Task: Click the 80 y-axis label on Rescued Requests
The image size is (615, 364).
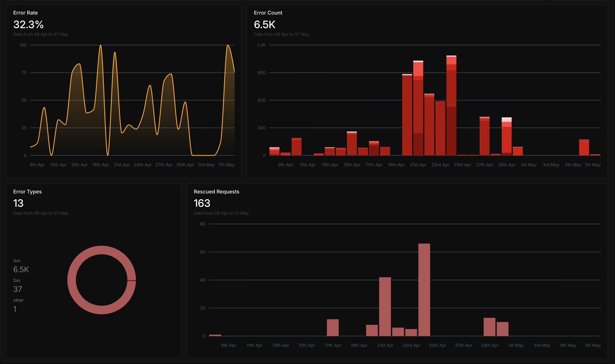Action: 203,224
